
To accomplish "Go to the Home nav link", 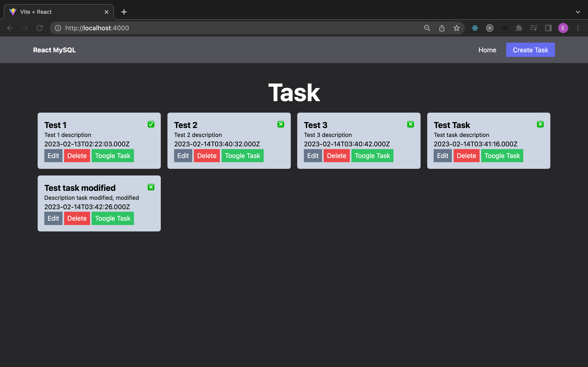I will pyautogui.click(x=487, y=50).
